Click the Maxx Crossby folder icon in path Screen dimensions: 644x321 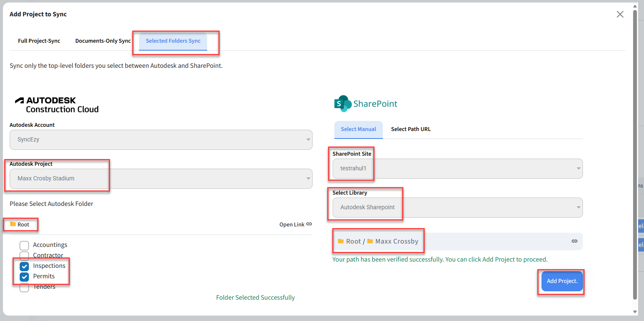click(x=370, y=241)
